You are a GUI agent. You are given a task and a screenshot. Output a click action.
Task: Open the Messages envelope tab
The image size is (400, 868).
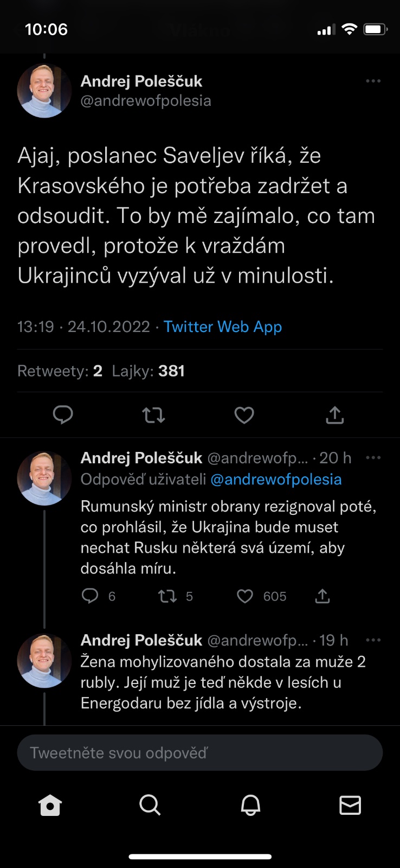[x=350, y=805]
